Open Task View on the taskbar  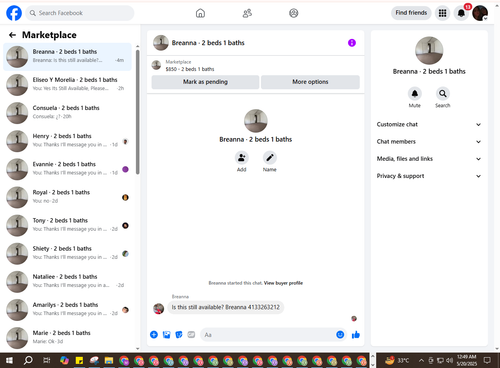click(47, 360)
